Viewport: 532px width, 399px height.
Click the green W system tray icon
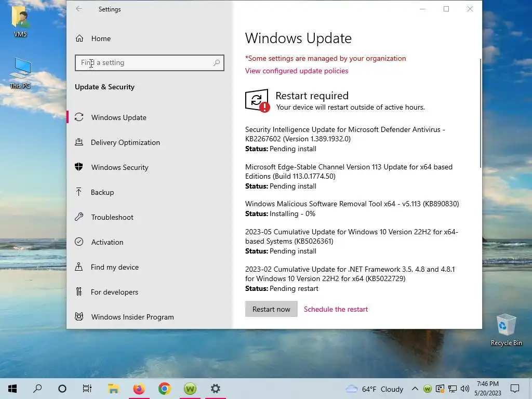pos(428,389)
